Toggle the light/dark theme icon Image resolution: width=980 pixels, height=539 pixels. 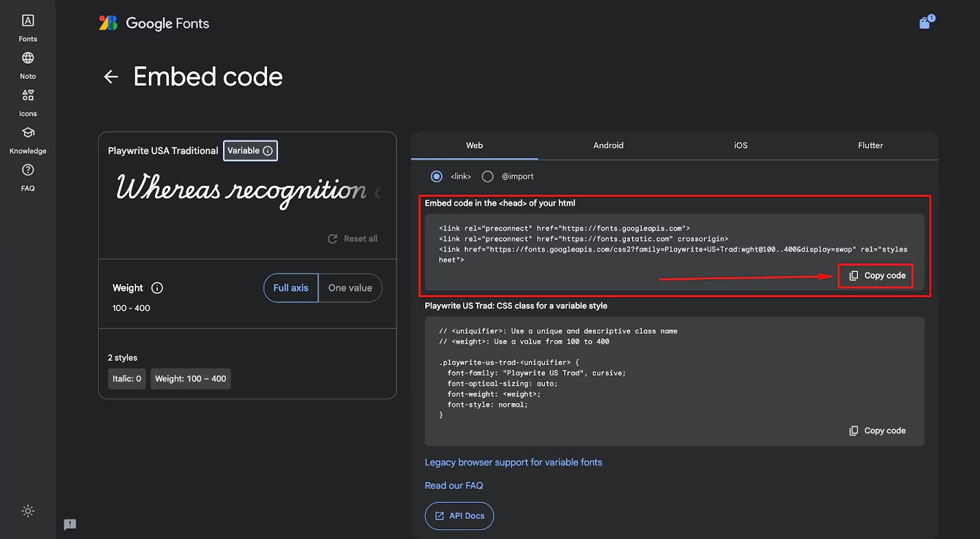(x=28, y=511)
